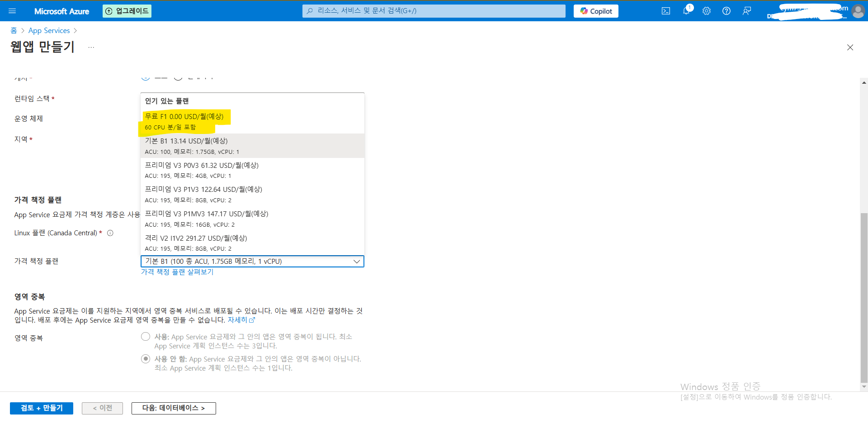Open zone redundancy learn more link
The height and width of the screenshot is (424, 868).
(x=241, y=320)
